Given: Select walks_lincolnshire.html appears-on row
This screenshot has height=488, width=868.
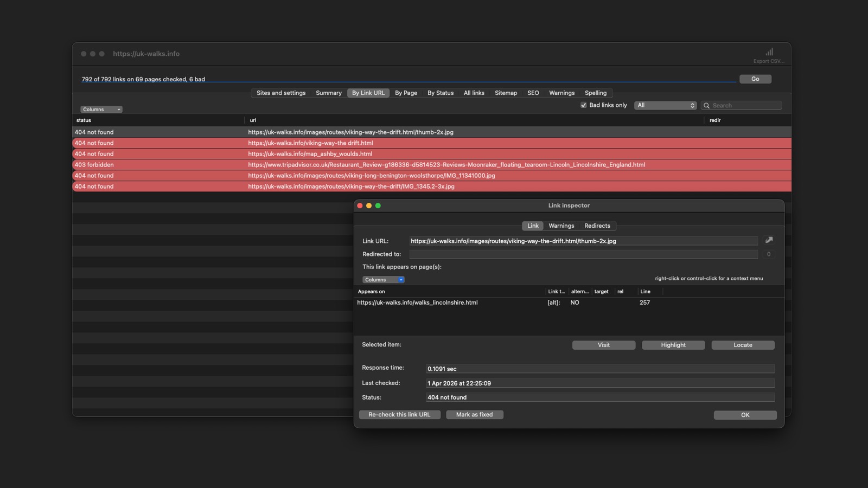Looking at the screenshot, I should coord(569,303).
